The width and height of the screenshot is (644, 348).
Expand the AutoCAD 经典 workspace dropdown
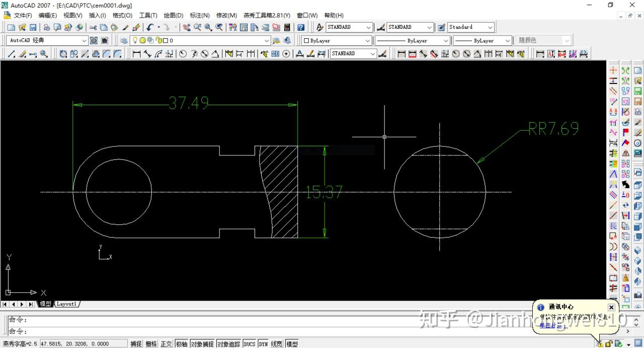pos(86,40)
